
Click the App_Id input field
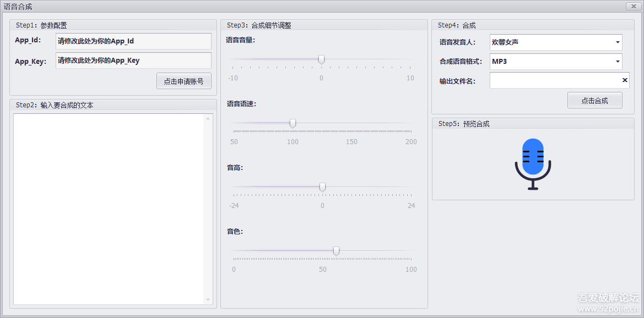133,41
